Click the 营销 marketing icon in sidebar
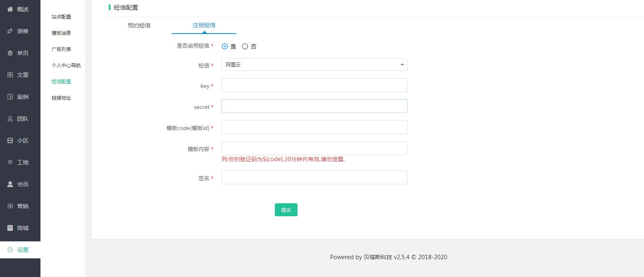This screenshot has width=644, height=277. (x=10, y=206)
